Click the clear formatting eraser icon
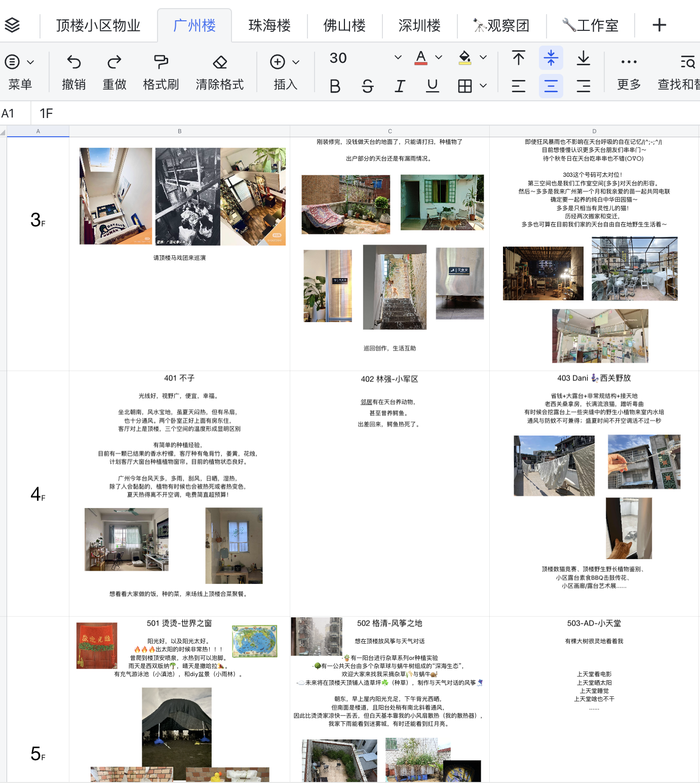 tap(219, 62)
